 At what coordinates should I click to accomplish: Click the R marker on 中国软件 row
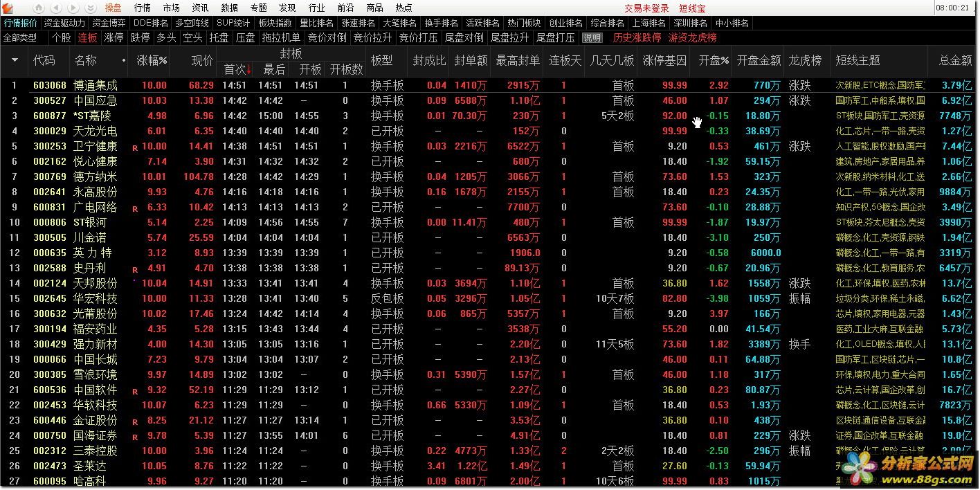(134, 391)
